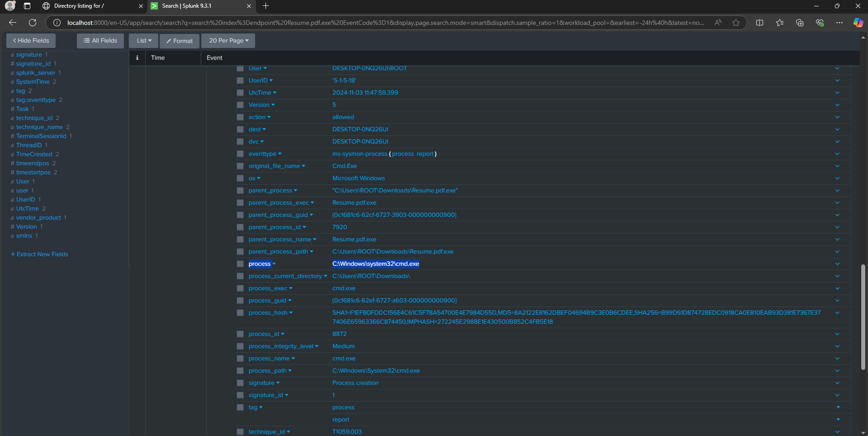This screenshot has width=868, height=436.
Task: Click the info icon in the events header
Action: [x=137, y=57]
